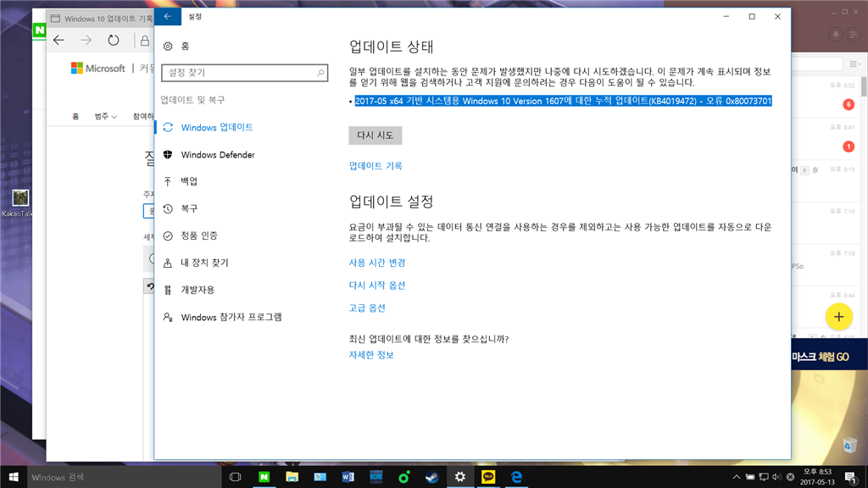Select Windows 업데이트 in sidebar
The width and height of the screenshot is (868, 488).
point(217,127)
